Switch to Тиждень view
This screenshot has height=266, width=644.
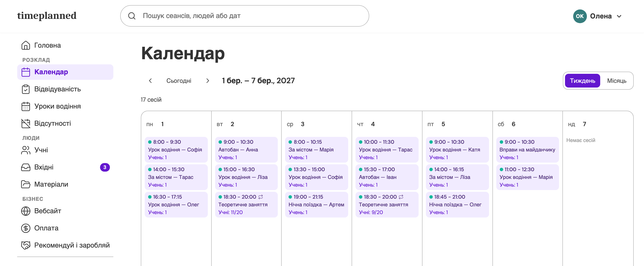(x=582, y=81)
